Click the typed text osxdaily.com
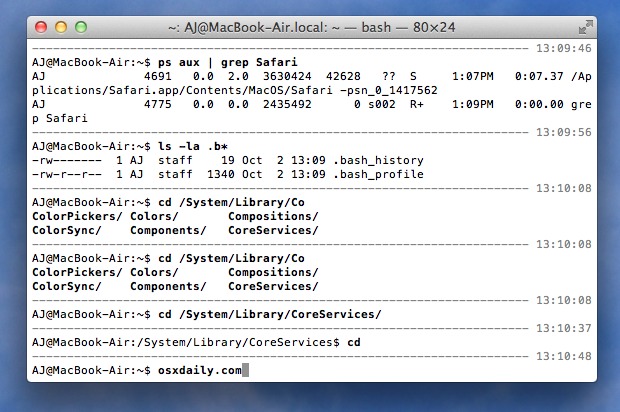 tap(200, 370)
